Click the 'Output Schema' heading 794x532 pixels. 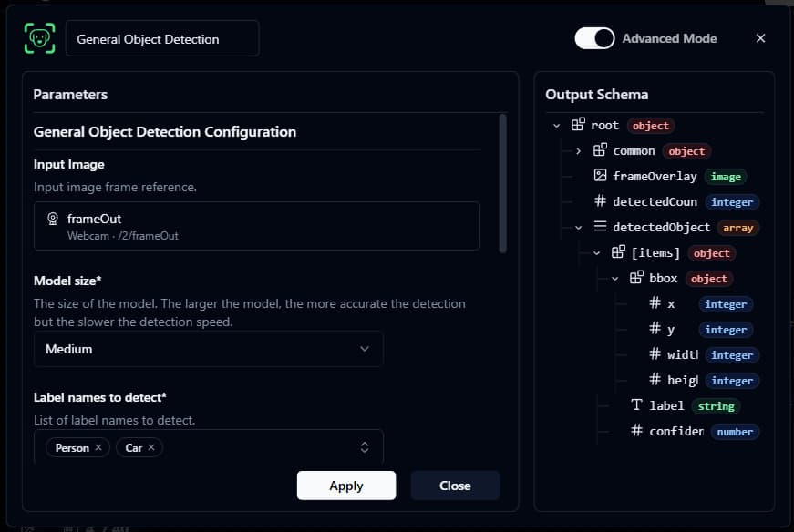pos(596,95)
